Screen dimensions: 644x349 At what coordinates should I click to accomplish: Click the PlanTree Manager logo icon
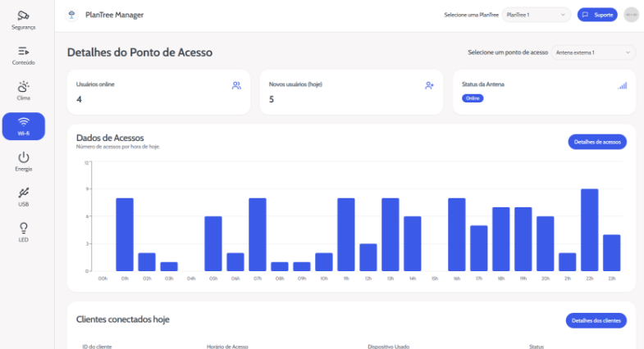(72, 15)
